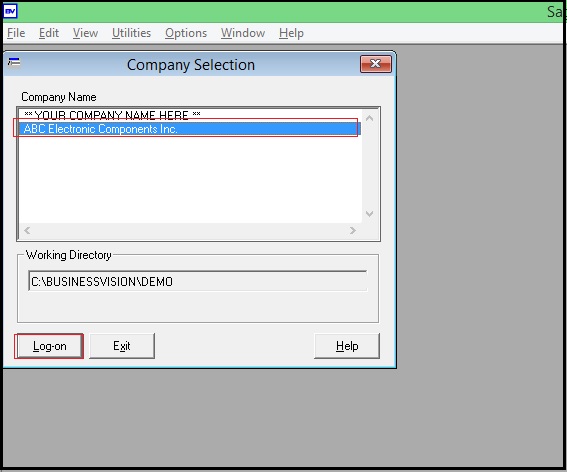Click the horizontal scroll left arrow
This screenshot has height=472, width=567.
27,230
